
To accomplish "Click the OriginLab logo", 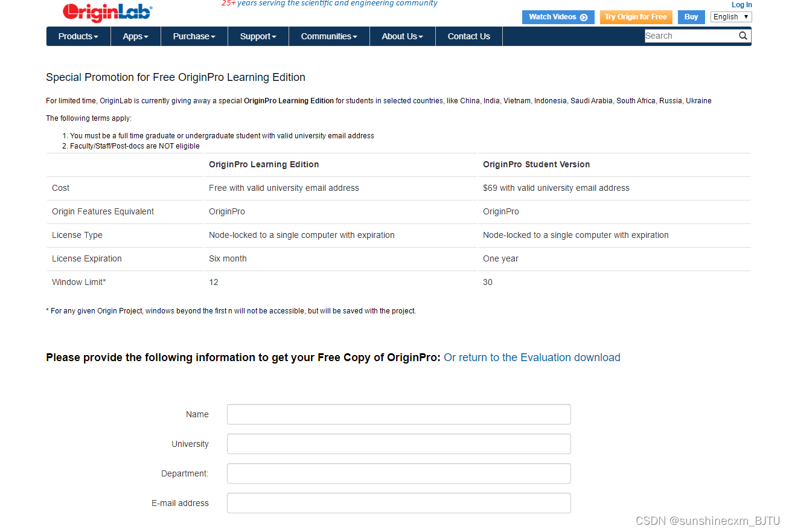I will point(107,12).
